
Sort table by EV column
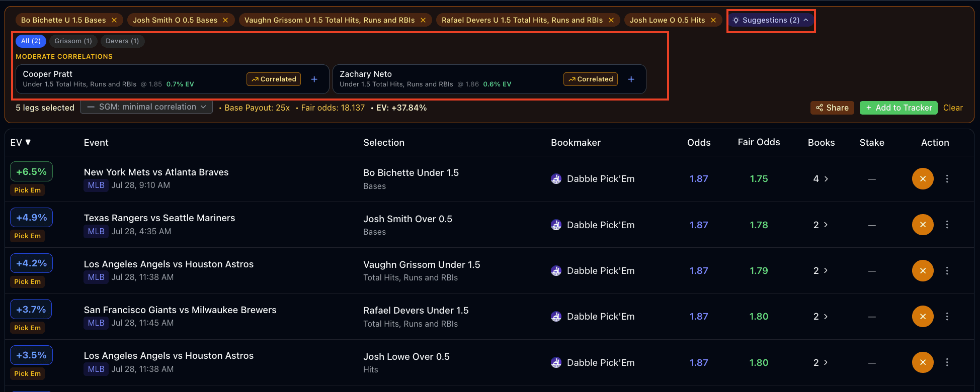pos(21,143)
